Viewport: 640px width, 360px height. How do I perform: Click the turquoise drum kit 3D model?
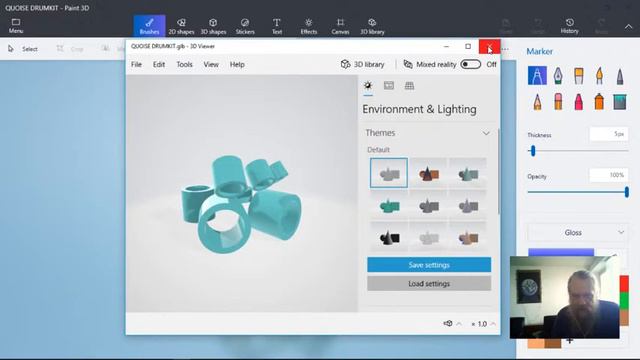coord(241,203)
